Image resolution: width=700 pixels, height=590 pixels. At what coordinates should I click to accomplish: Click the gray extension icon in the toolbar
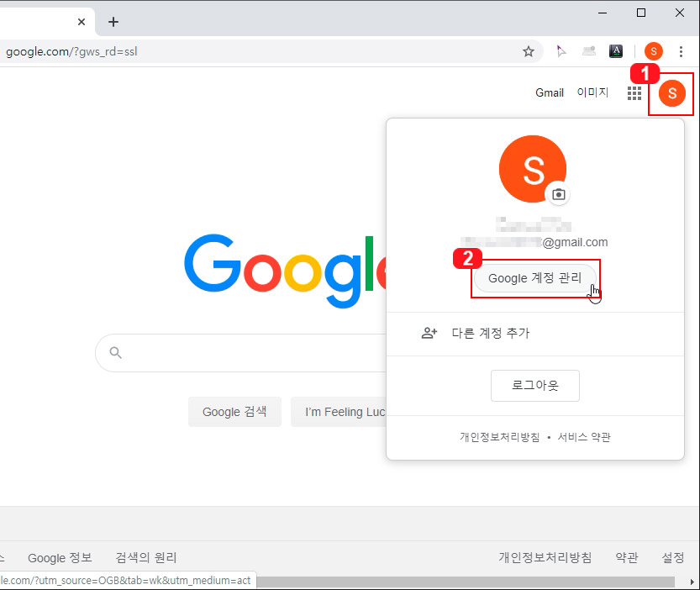click(x=589, y=51)
